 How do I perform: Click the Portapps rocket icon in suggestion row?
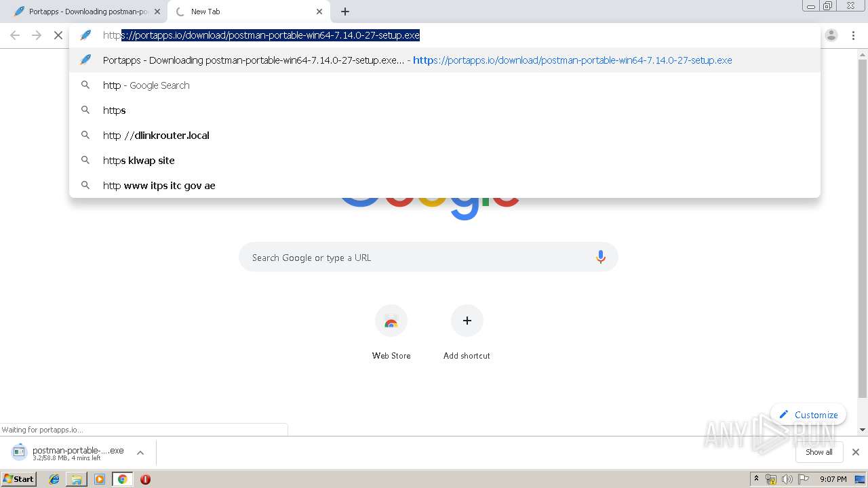tap(85, 60)
